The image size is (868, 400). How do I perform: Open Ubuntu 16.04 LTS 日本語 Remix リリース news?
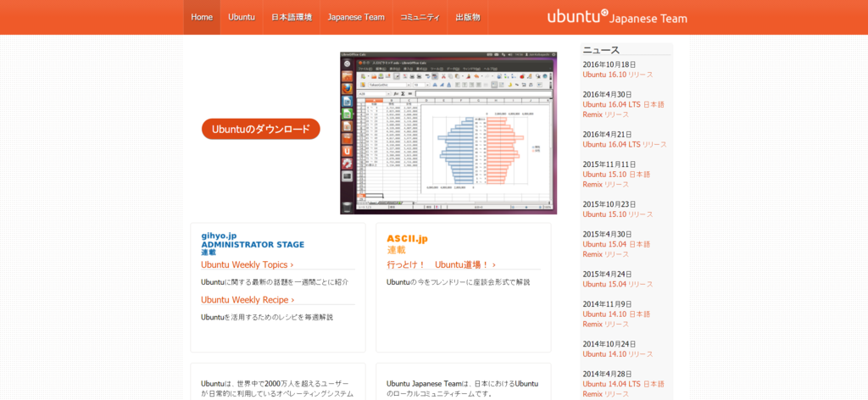(623, 109)
